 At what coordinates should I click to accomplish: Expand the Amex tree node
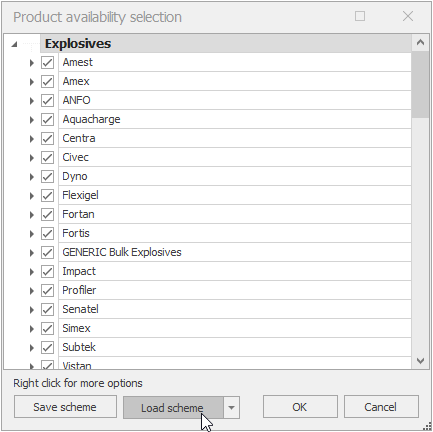[x=32, y=82]
